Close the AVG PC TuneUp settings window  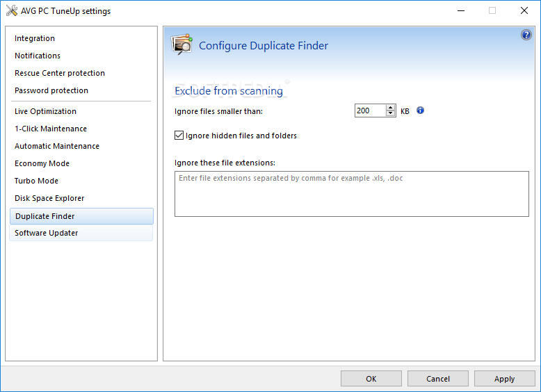coord(524,10)
